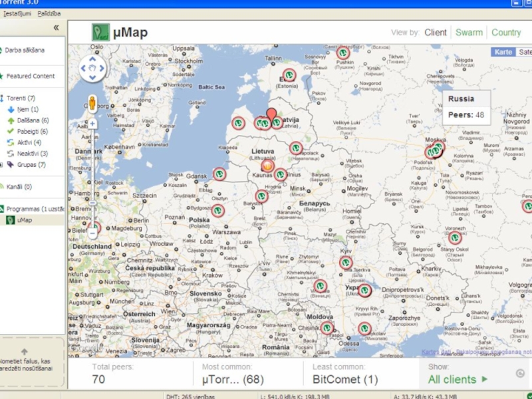Click the refresh icon beside Show
Image resolution: width=532 pixels, height=399 pixels.
(x=520, y=373)
